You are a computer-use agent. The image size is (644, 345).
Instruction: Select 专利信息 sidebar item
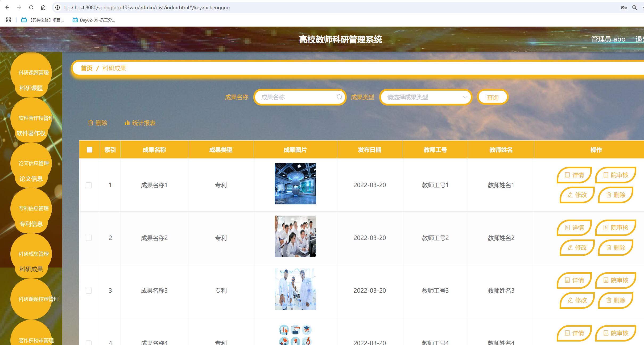tap(31, 224)
